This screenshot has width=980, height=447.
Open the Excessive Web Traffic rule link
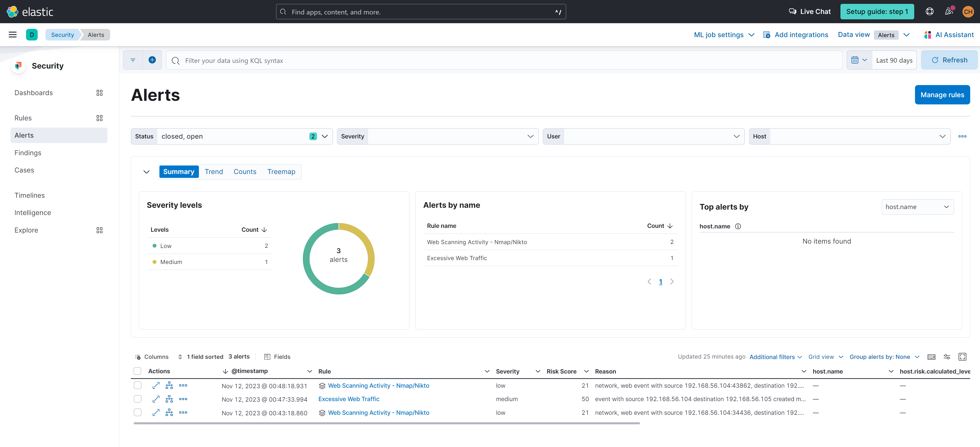[x=349, y=399]
